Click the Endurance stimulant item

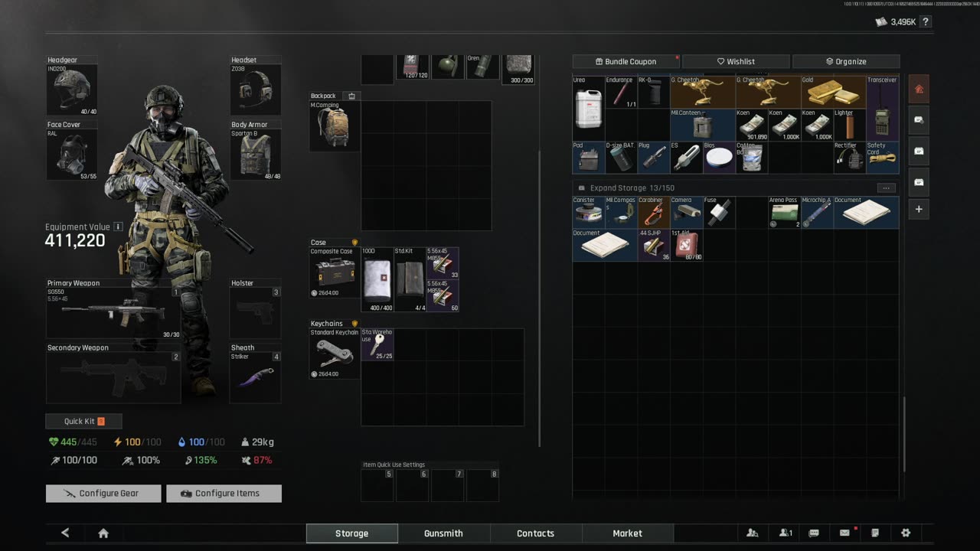pos(620,92)
